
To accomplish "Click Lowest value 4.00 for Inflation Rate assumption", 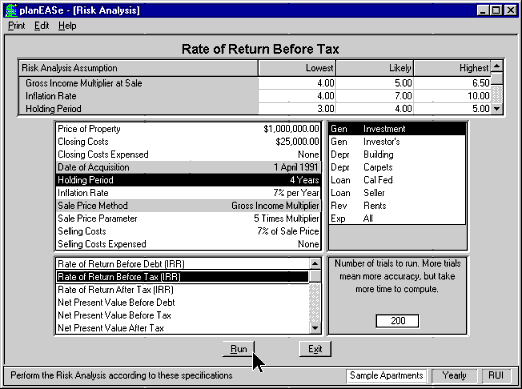I will point(297,96).
